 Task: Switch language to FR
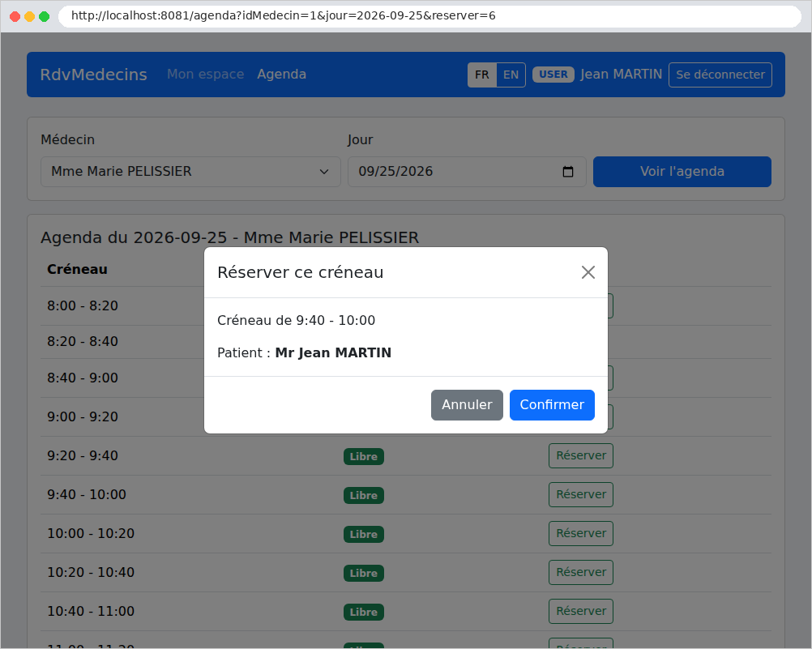(482, 75)
